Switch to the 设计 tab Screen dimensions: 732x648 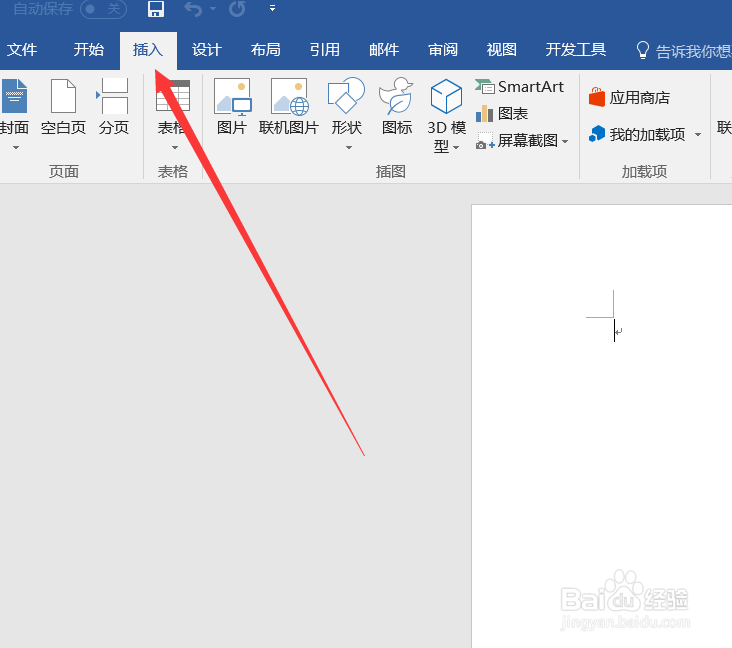(x=206, y=49)
